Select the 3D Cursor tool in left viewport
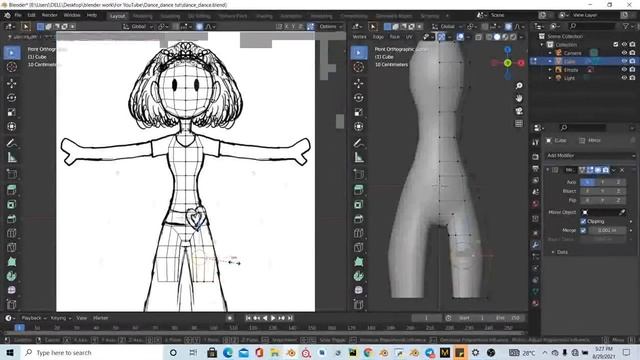The width and height of the screenshot is (640, 360). tap(11, 67)
